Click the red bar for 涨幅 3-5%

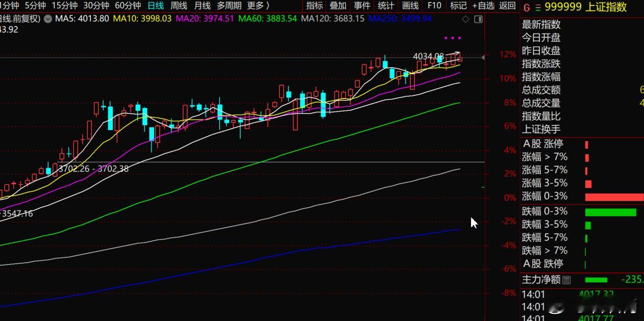[x=588, y=184]
